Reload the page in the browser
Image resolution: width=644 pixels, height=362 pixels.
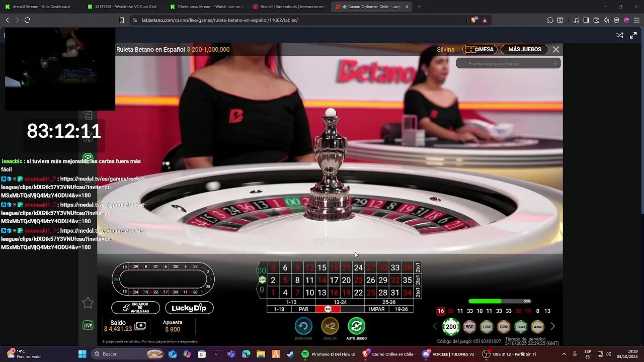point(27,20)
